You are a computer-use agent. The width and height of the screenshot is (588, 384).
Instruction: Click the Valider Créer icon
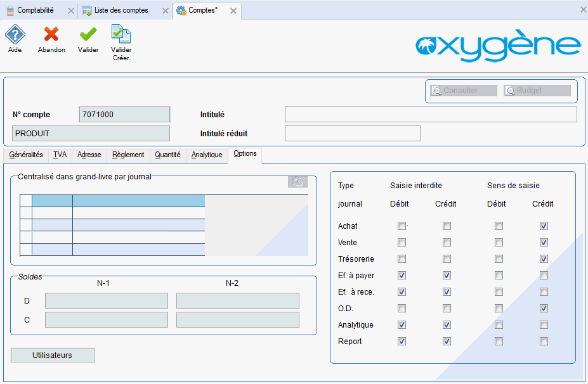click(x=121, y=34)
